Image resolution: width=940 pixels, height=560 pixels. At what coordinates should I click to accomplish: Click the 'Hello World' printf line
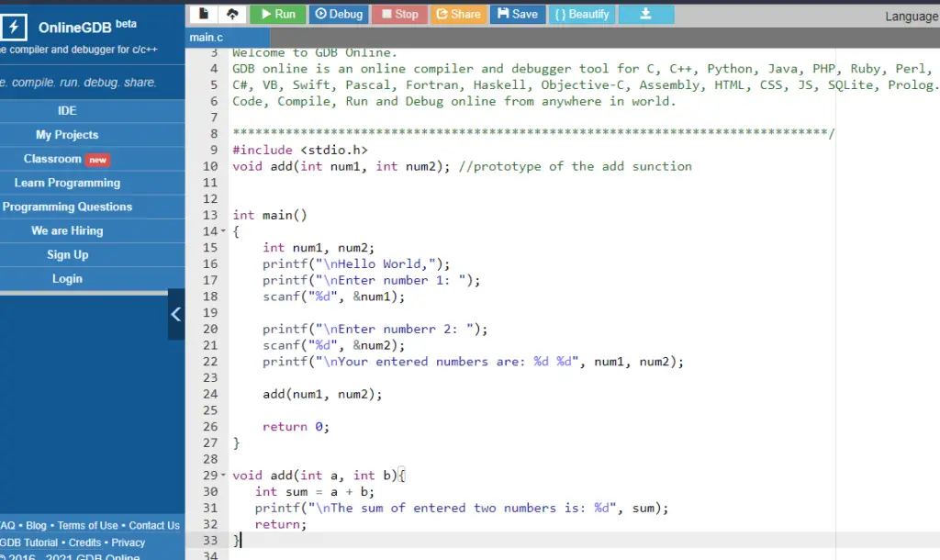point(356,263)
